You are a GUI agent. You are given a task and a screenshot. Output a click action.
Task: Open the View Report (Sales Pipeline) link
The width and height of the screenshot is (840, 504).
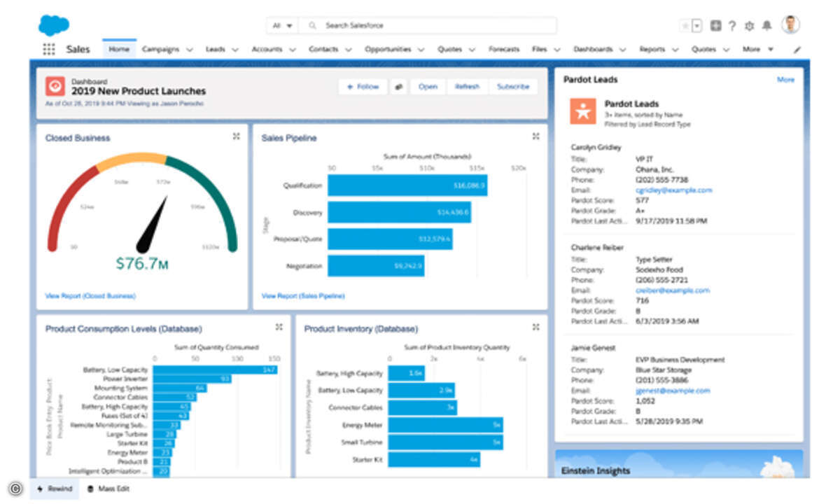[x=303, y=296]
